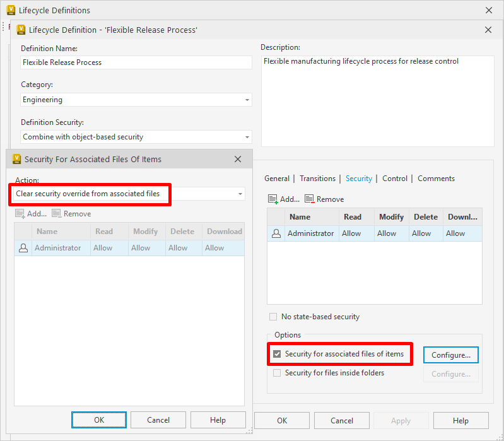Click the Add icon in Security tab toolbar
The height and width of the screenshot is (441, 504).
tap(273, 199)
